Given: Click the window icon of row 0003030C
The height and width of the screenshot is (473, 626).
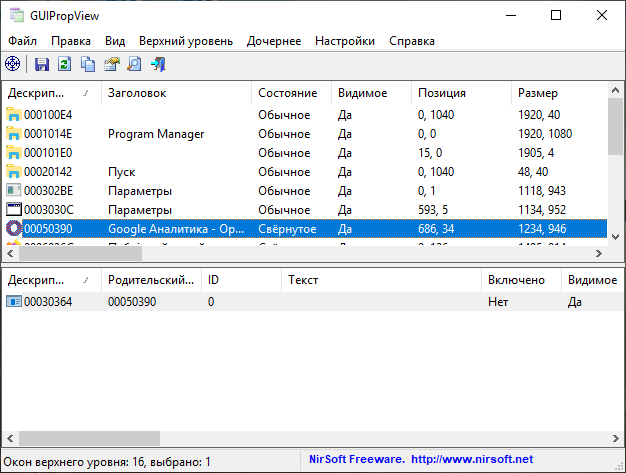Looking at the screenshot, I should [x=14, y=210].
